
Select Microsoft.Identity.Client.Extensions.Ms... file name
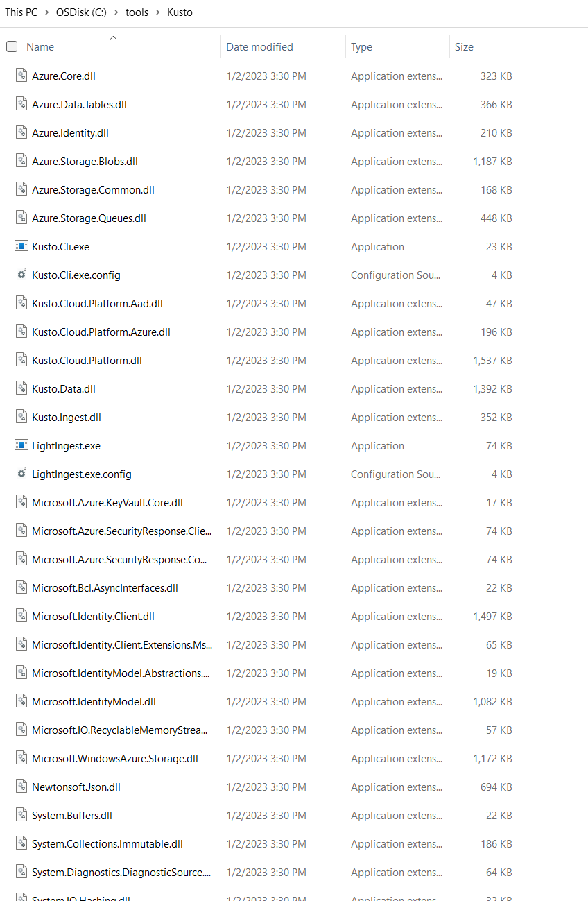[x=122, y=645]
